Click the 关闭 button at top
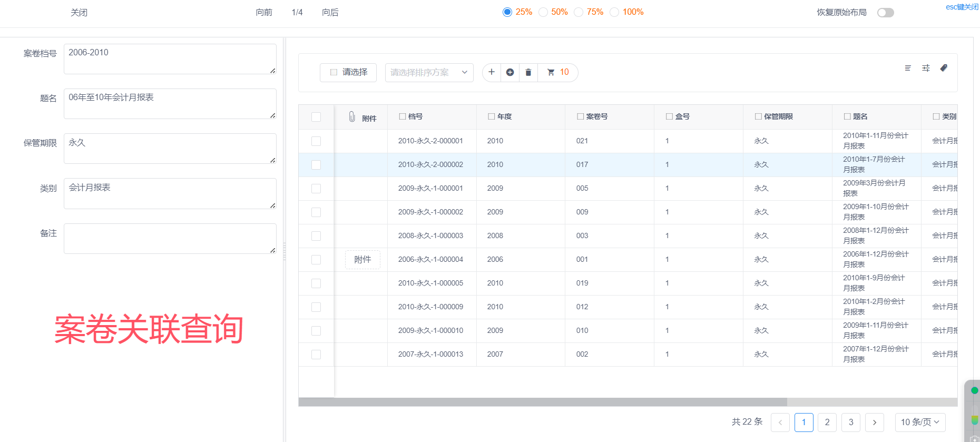Screen dimensions: 980x442 pyautogui.click(x=79, y=13)
